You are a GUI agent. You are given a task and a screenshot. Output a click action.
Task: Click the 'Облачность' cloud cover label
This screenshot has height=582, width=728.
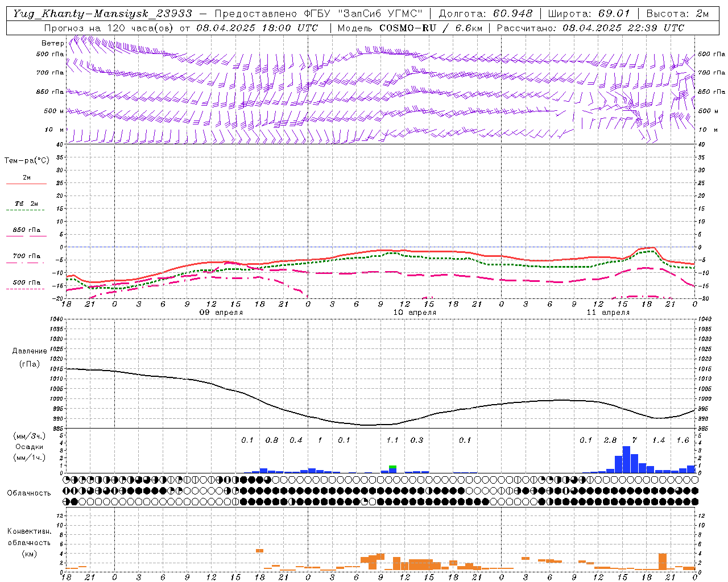(x=29, y=493)
